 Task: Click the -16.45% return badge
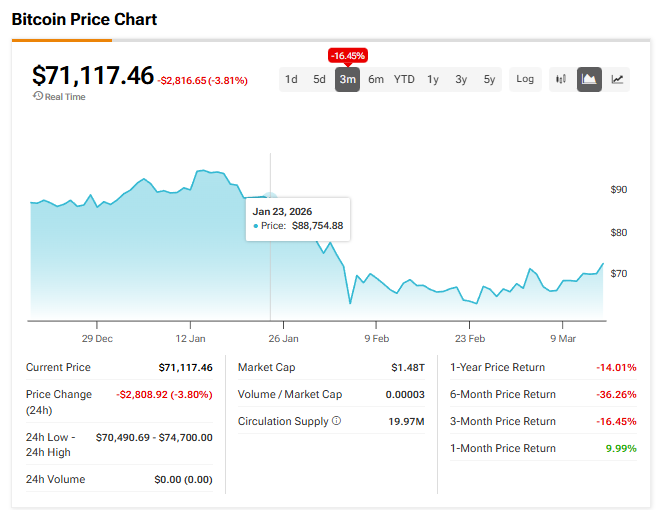pyautogui.click(x=347, y=55)
